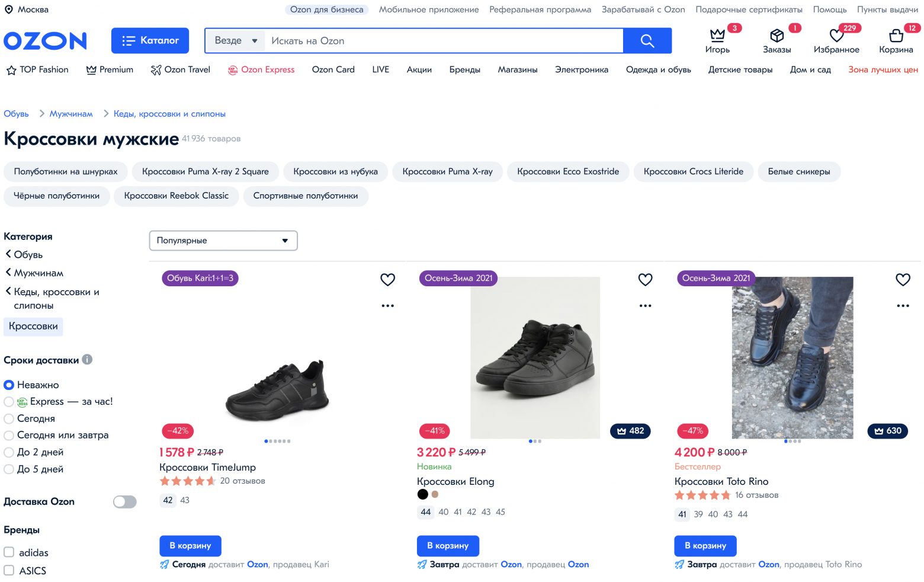Open Избранное heart icon in header
This screenshot has height=582, width=924.
[836, 36]
